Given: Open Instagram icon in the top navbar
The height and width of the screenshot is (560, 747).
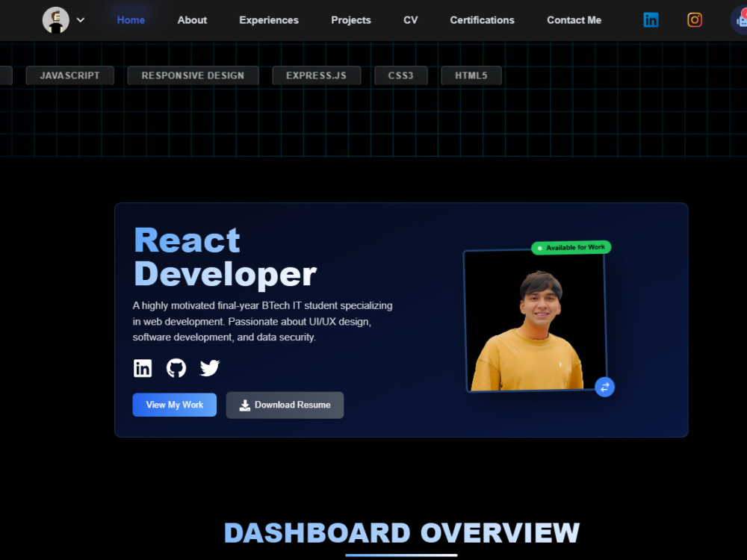Looking at the screenshot, I should (695, 20).
